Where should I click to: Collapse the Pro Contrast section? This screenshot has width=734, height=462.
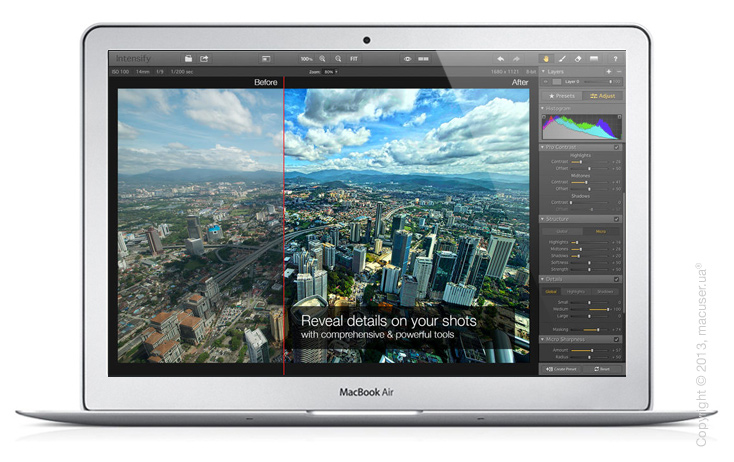pyautogui.click(x=543, y=147)
